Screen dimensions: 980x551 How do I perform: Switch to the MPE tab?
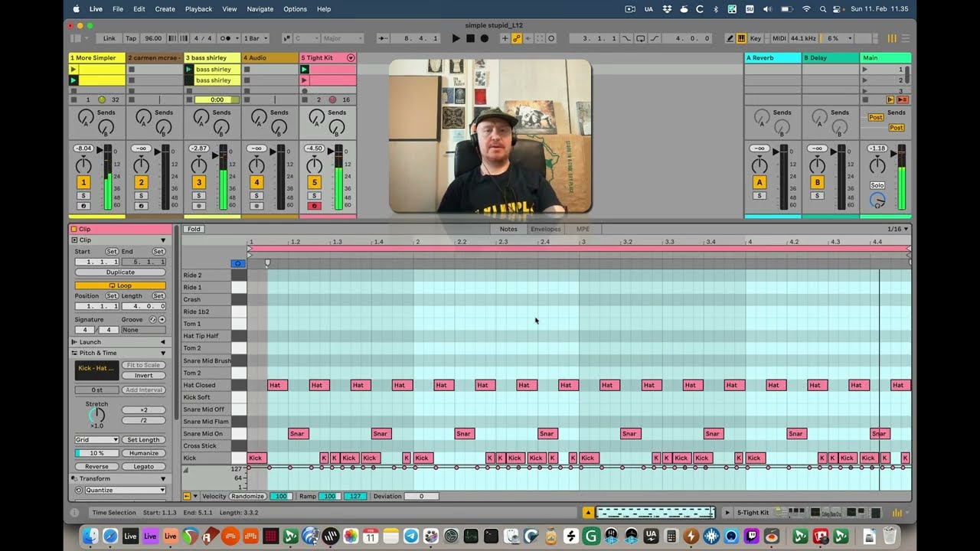[x=583, y=229]
